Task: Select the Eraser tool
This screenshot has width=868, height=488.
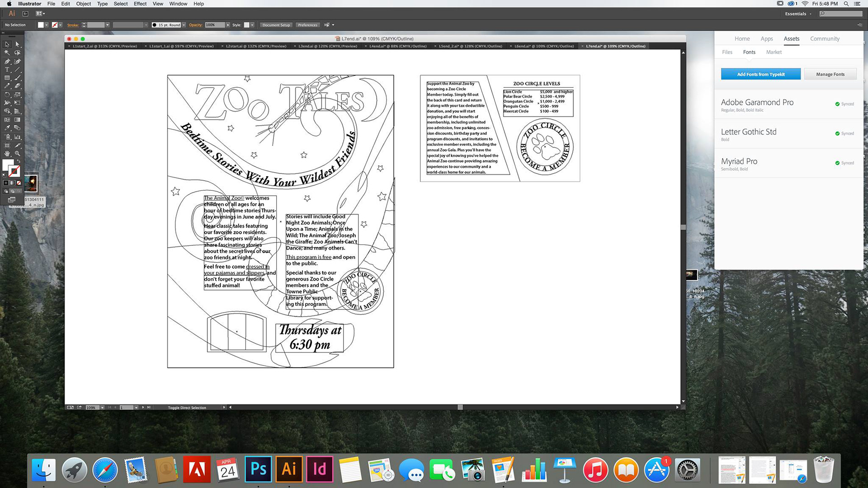Action: (x=17, y=86)
